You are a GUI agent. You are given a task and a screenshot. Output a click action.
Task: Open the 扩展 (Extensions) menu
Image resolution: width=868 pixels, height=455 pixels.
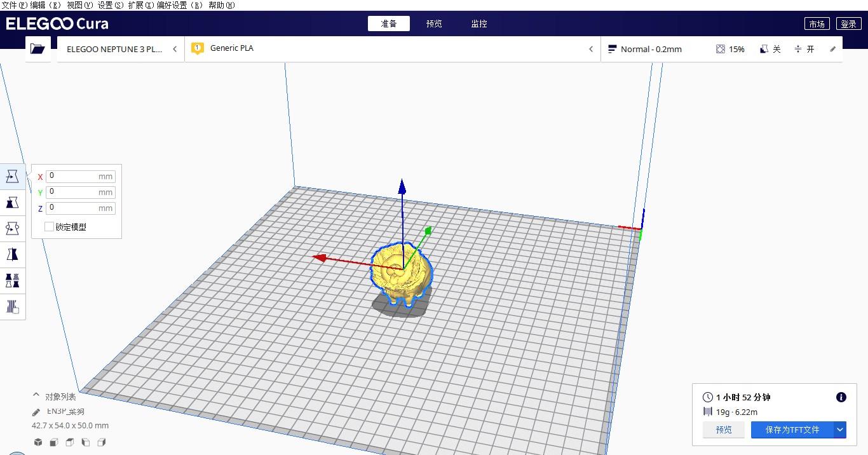tap(140, 5)
